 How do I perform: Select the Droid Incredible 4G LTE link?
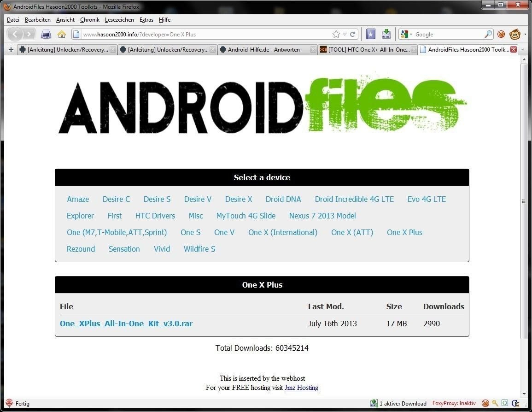click(x=354, y=199)
